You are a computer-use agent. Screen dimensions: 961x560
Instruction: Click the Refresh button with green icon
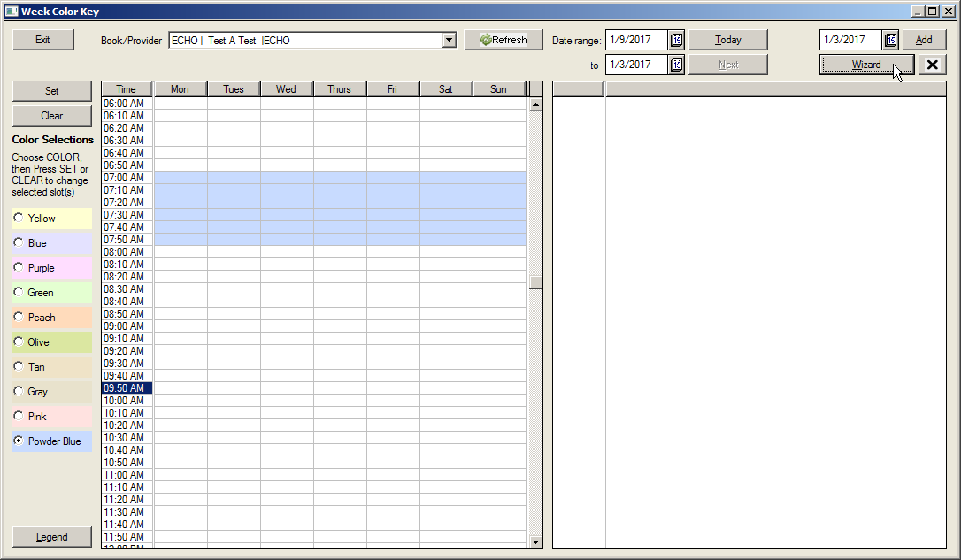click(503, 40)
